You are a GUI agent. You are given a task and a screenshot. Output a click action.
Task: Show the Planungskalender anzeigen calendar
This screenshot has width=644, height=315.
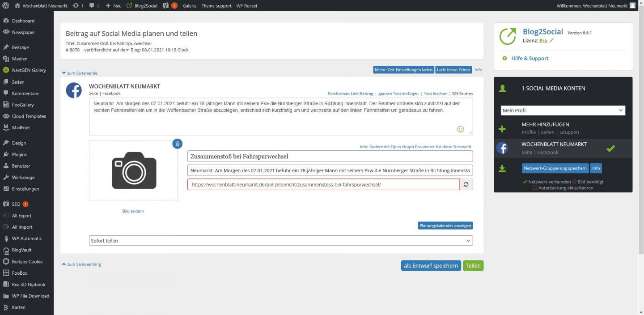point(445,226)
